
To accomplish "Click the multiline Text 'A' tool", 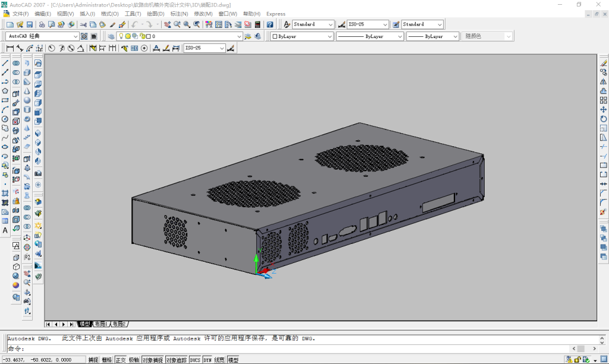I will point(5,230).
